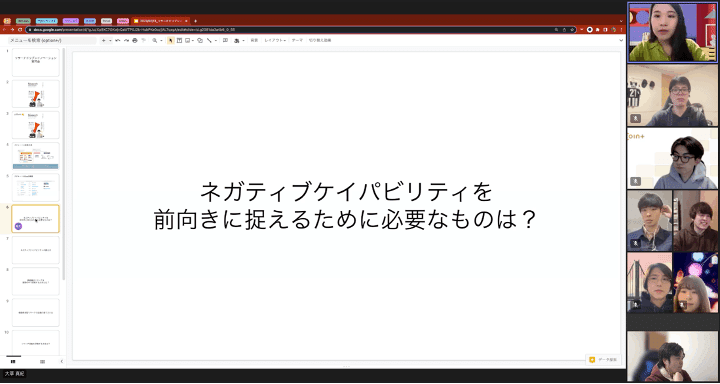This screenshot has height=384, width=720.
Task: Select slide 2 thumbnail in filmstrip
Action: (x=35, y=94)
